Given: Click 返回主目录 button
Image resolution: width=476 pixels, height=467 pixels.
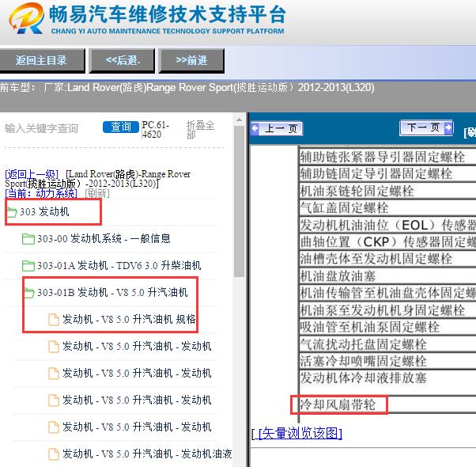Looking at the screenshot, I should pos(42,60).
